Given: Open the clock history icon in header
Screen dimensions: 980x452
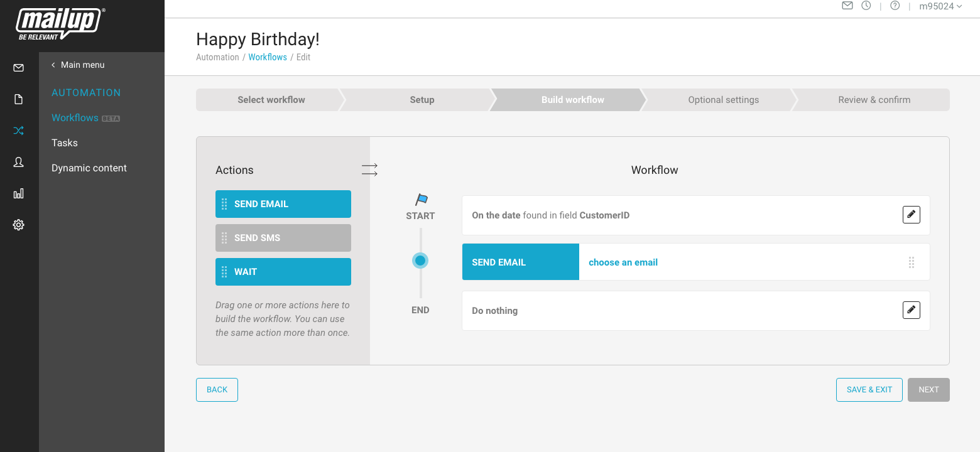Looking at the screenshot, I should tap(866, 6).
